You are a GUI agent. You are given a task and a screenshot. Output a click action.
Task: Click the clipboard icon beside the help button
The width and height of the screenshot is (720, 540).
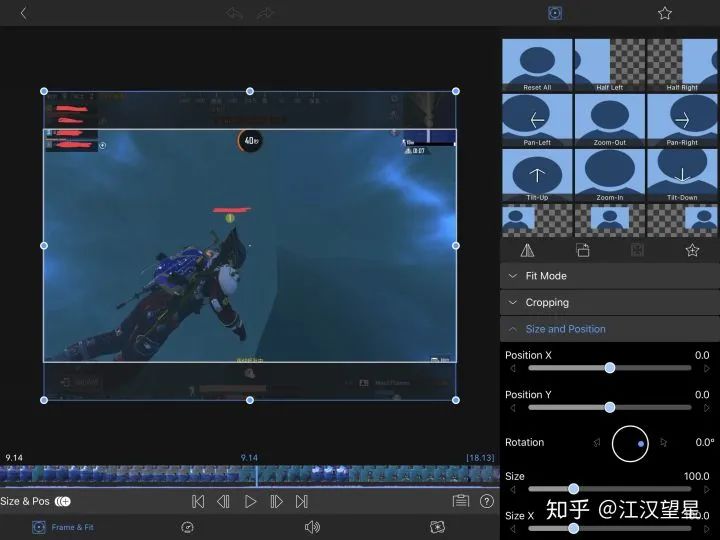(x=461, y=501)
